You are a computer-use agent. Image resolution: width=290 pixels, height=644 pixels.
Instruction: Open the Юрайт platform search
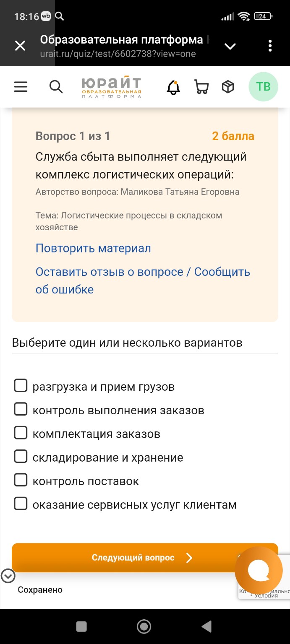(x=55, y=87)
